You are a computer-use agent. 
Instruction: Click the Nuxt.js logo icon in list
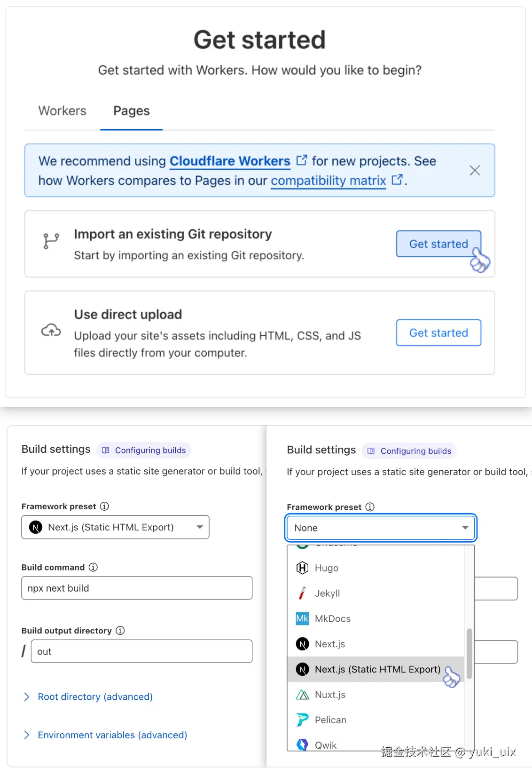[x=302, y=695]
